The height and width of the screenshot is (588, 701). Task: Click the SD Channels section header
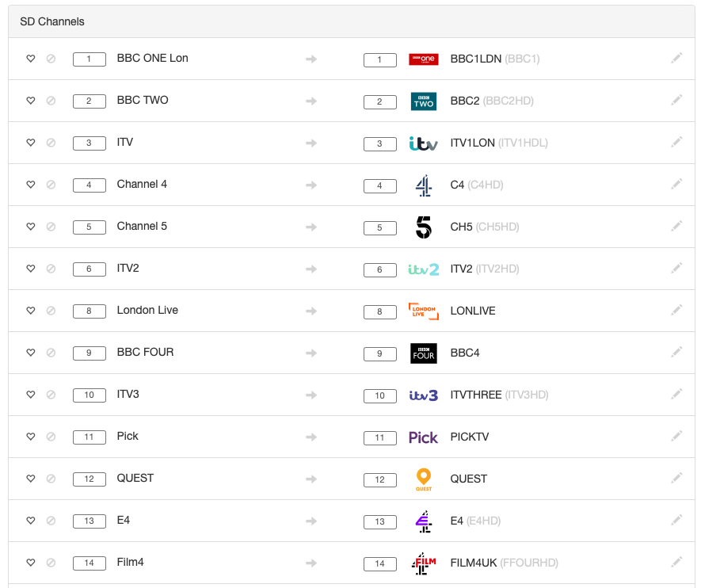coord(52,21)
